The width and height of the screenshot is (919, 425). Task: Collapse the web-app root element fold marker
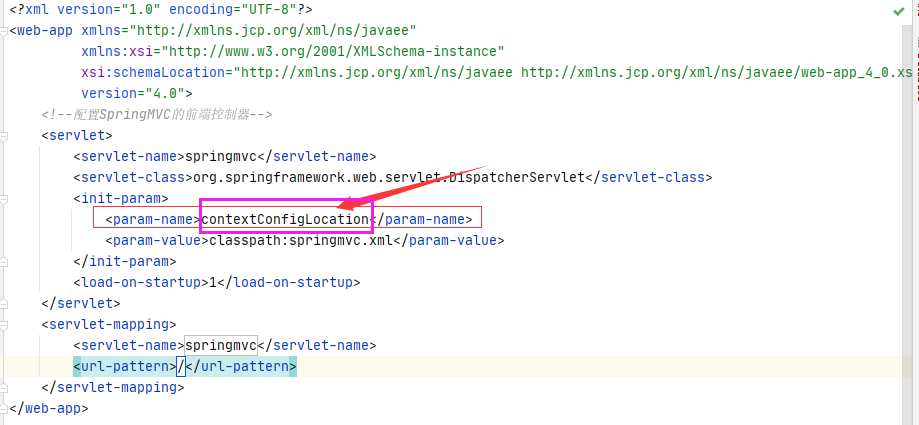[4, 30]
